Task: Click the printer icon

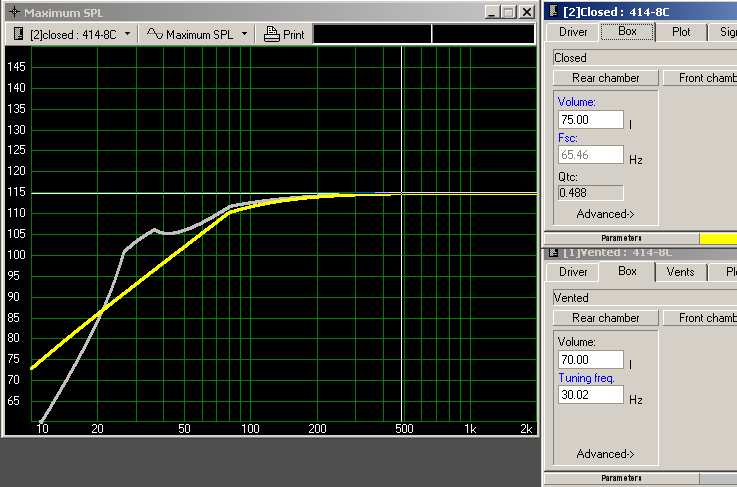Action: click(272, 34)
